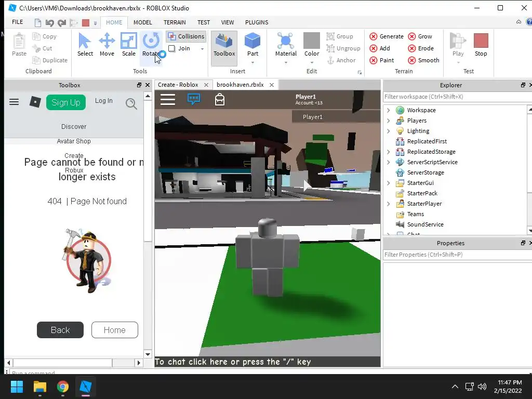Open the Discover link in Toolbox page
This screenshot has height=399, width=532.
point(74,127)
